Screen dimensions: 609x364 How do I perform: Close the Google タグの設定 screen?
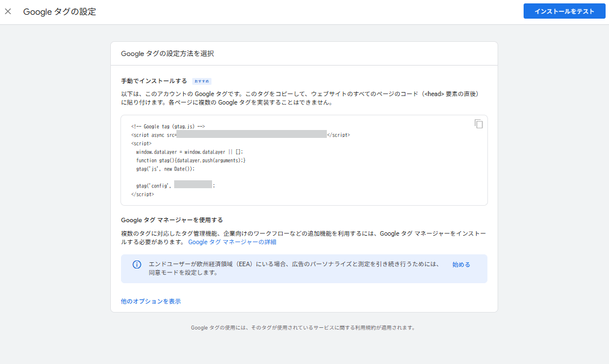tap(8, 11)
